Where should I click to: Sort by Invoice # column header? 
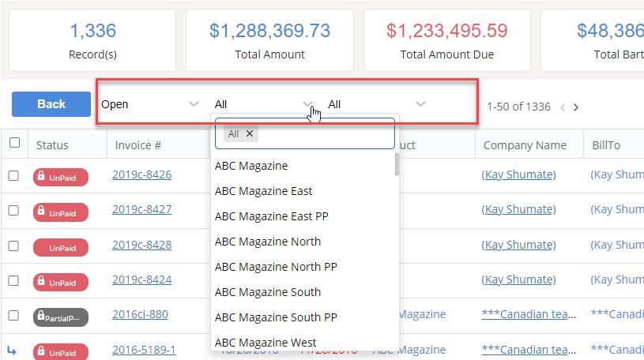click(x=138, y=145)
